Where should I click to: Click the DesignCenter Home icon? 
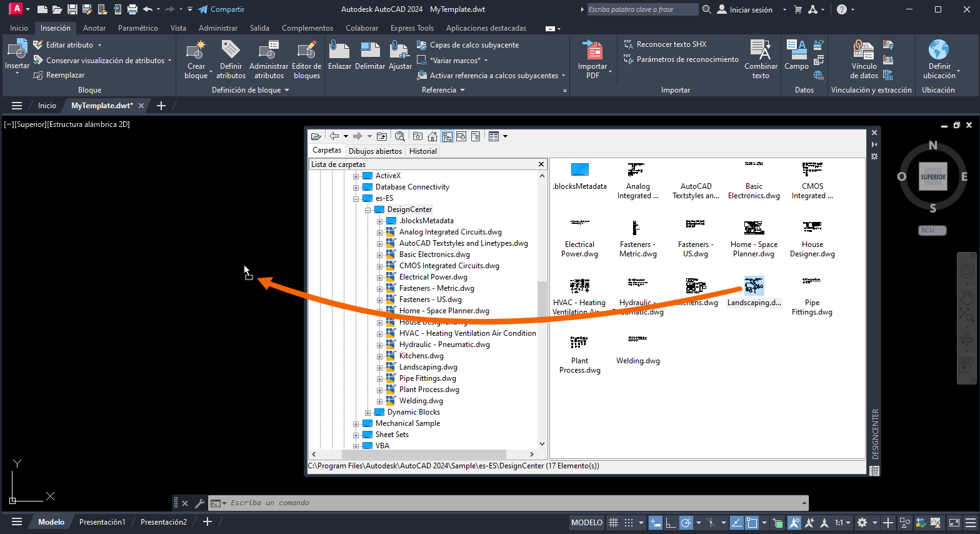(x=432, y=136)
